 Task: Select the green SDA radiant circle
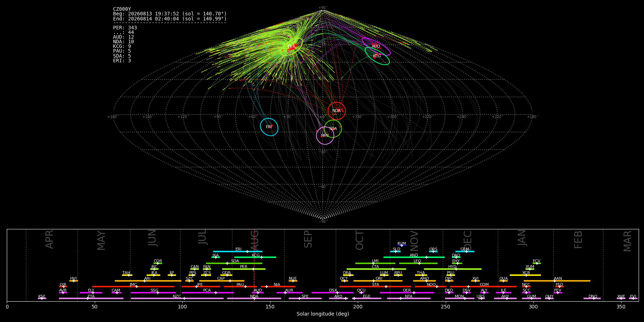point(333,129)
